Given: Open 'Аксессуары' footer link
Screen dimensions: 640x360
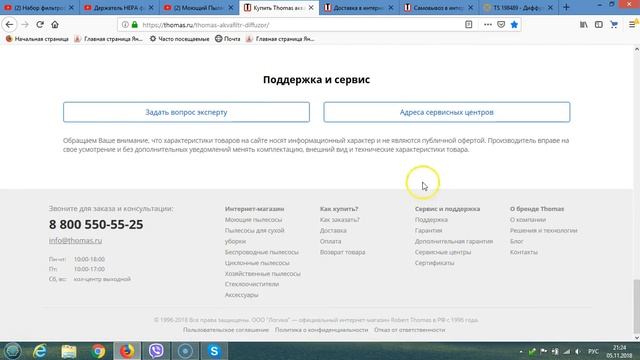Looking at the screenshot, I should click(242, 295).
